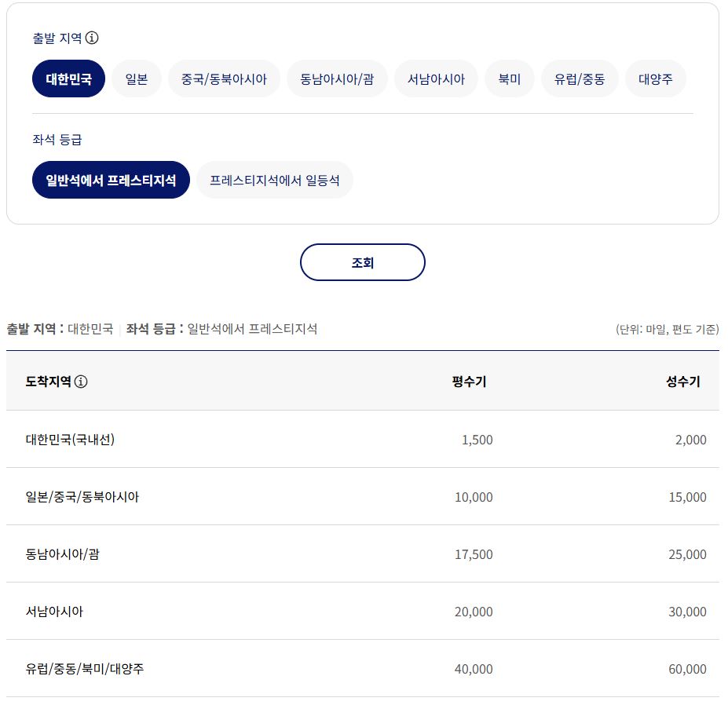Click the selected 대한민국 region pill
This screenshot has width=728, height=705.
click(x=68, y=79)
